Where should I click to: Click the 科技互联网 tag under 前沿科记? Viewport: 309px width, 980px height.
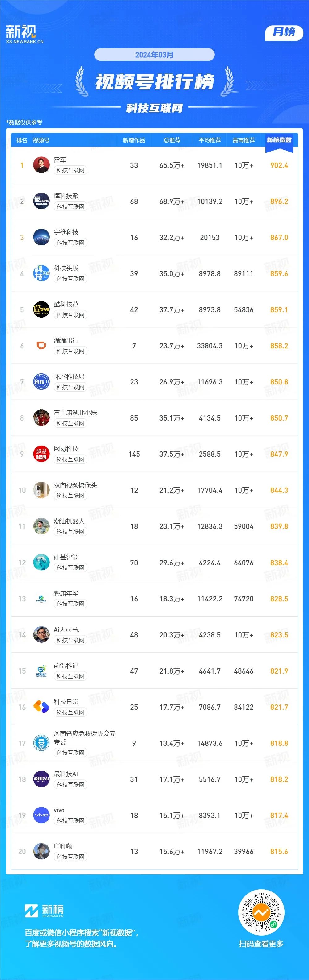[x=70, y=676]
